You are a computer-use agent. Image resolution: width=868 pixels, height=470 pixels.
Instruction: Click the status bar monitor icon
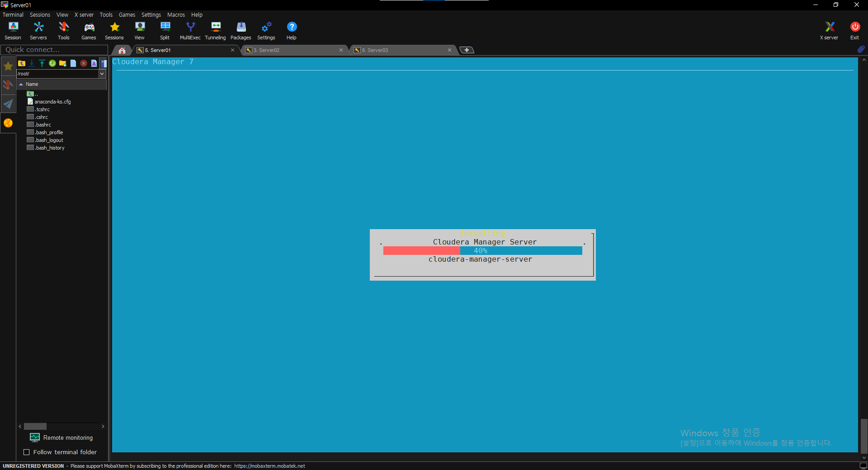click(863, 466)
